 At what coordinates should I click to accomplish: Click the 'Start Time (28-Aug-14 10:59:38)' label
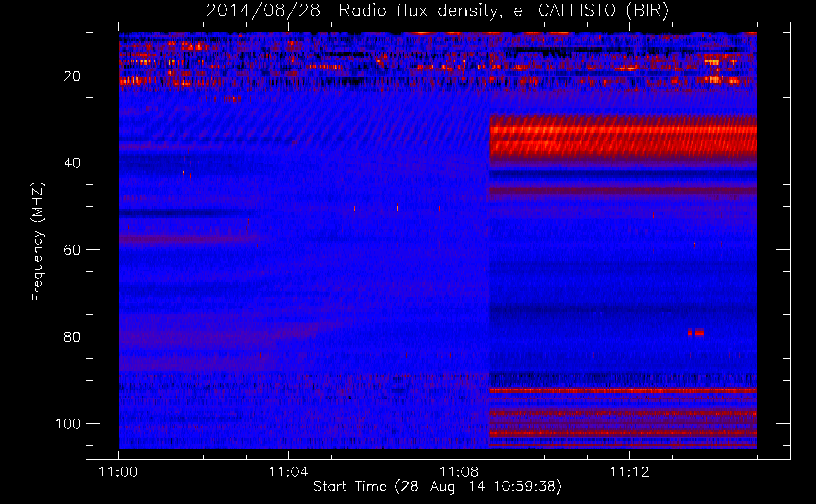click(x=437, y=487)
